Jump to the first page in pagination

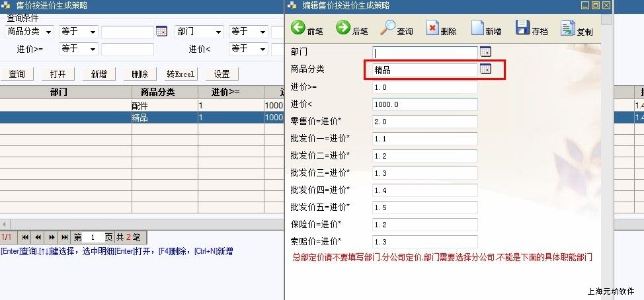tap(25, 237)
